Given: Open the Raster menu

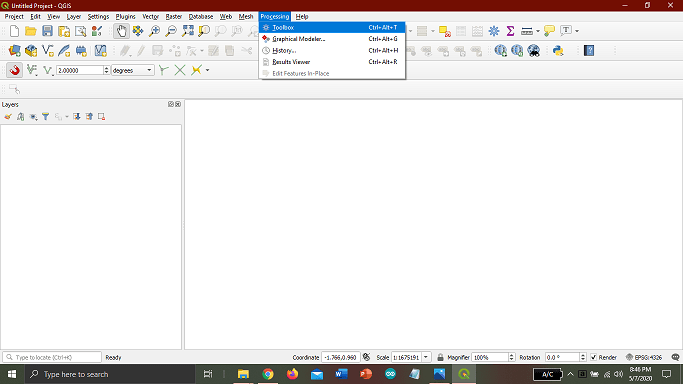Looking at the screenshot, I should coord(173,17).
